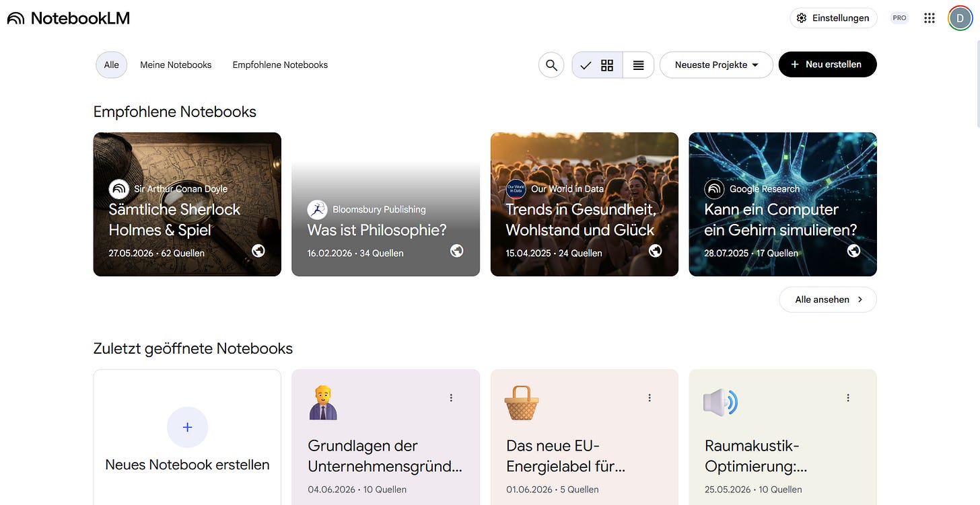Click globe icon on Gehirn simulieren card

854,251
